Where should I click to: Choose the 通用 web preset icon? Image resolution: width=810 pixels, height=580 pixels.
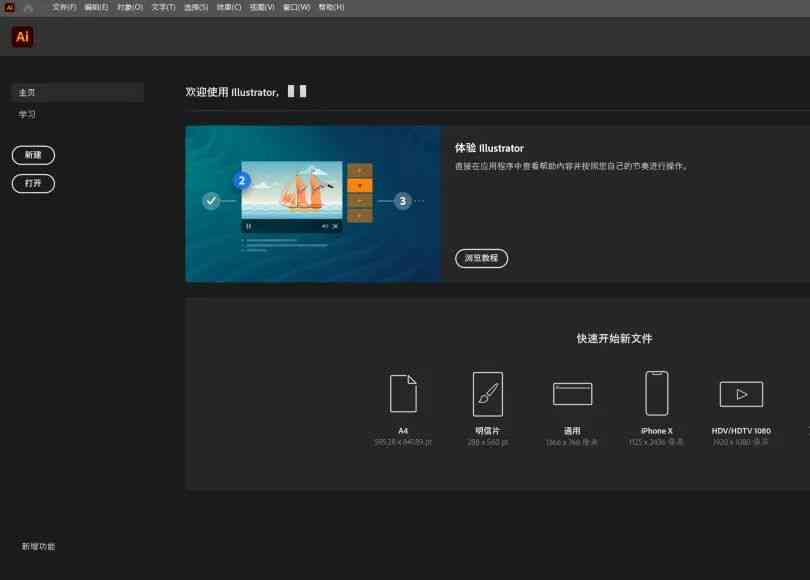(x=572, y=394)
